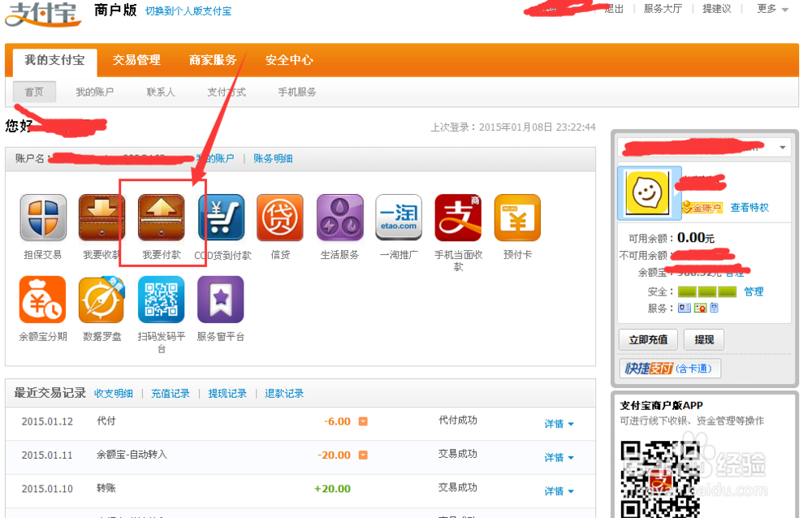The width and height of the screenshot is (812, 518).
Task: Expand 详情 for 转账 transaction
Action: (x=559, y=491)
